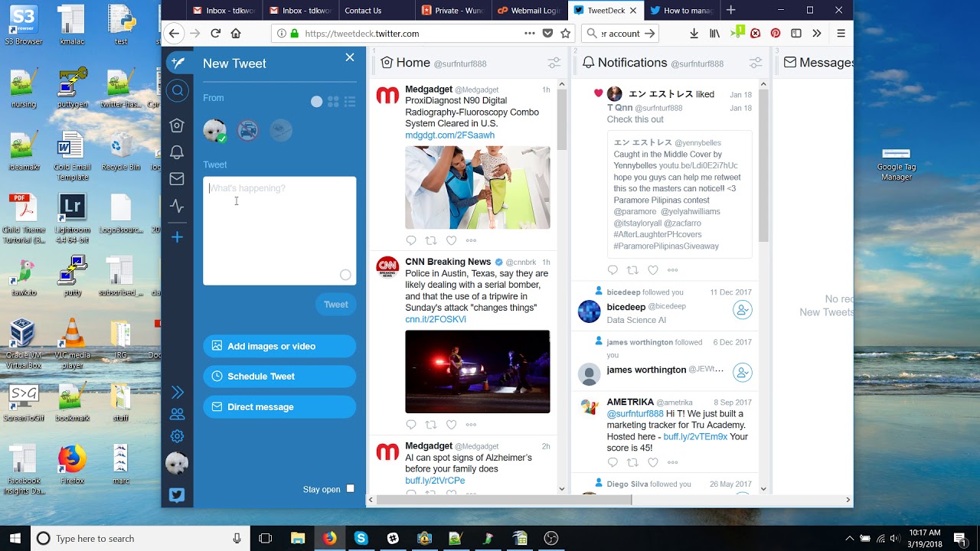Switch From view to single-circle layout
This screenshot has height=551, width=980.
(316, 101)
